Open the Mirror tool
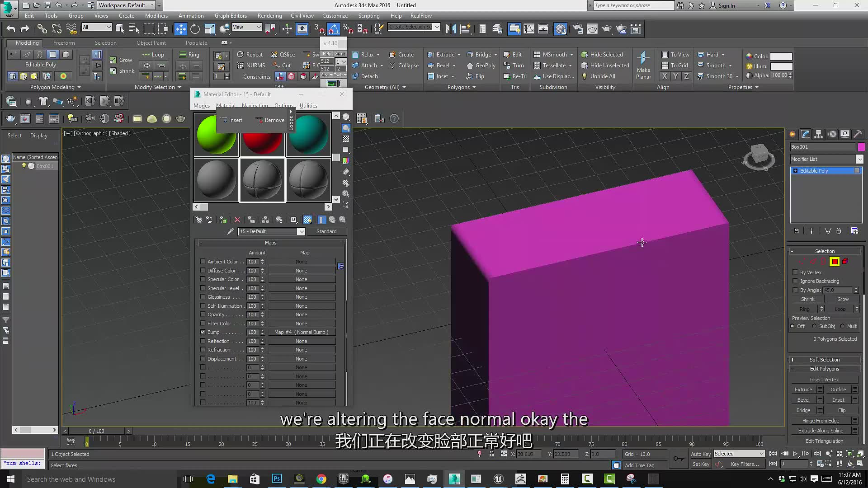This screenshot has width=868, height=488. tap(451, 29)
